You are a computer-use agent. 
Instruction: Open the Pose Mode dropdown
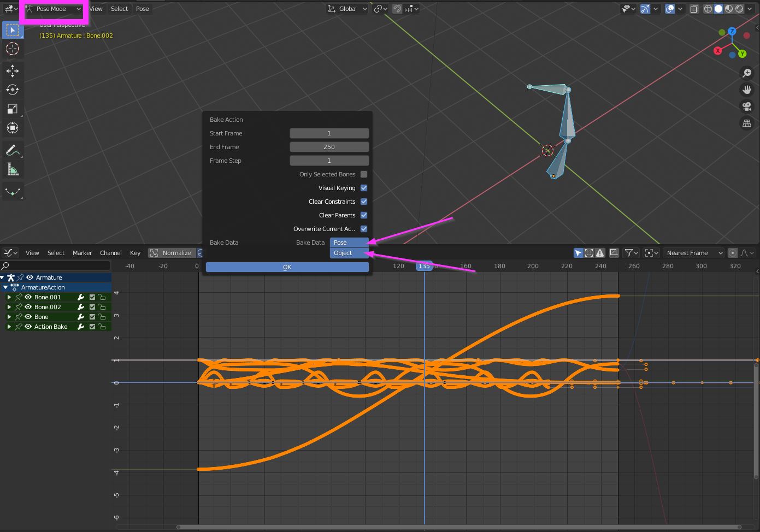pos(53,8)
